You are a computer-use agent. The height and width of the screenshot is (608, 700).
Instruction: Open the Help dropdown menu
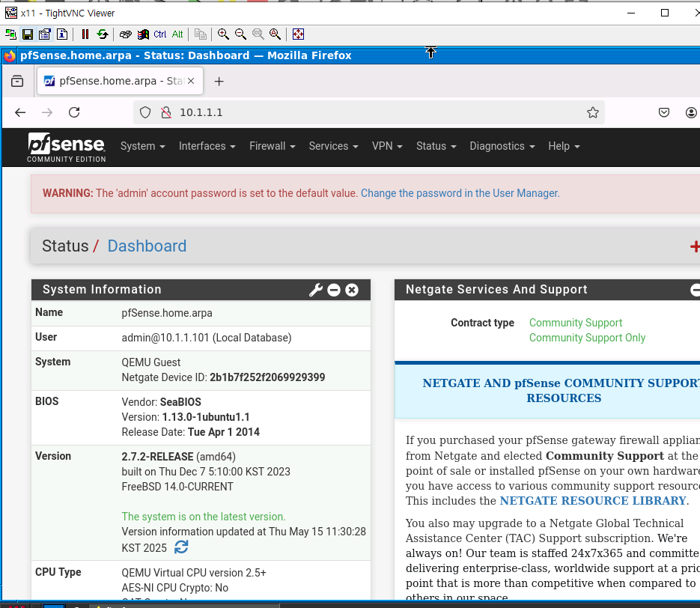pos(564,146)
